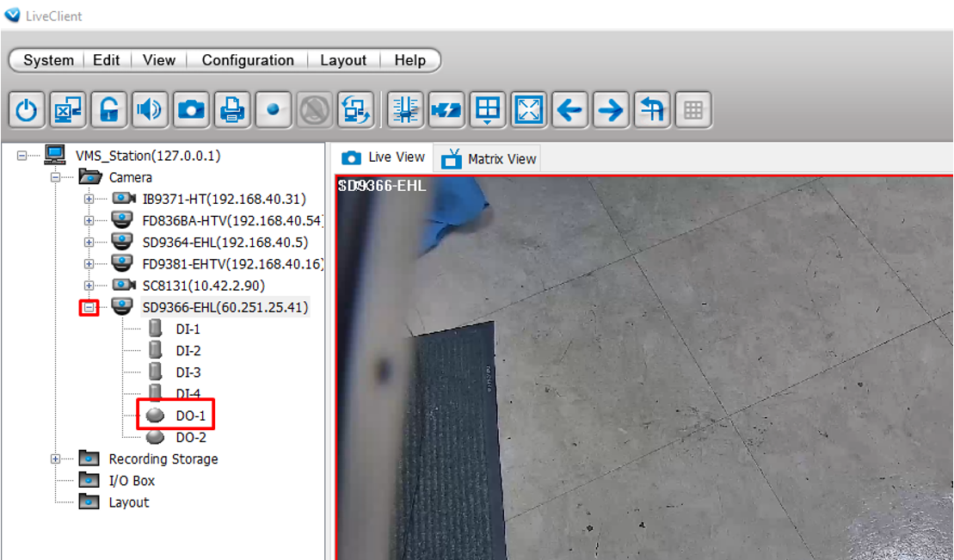This screenshot has width=954, height=560.
Task: Click the padlock icon in the toolbar
Action: (x=109, y=110)
